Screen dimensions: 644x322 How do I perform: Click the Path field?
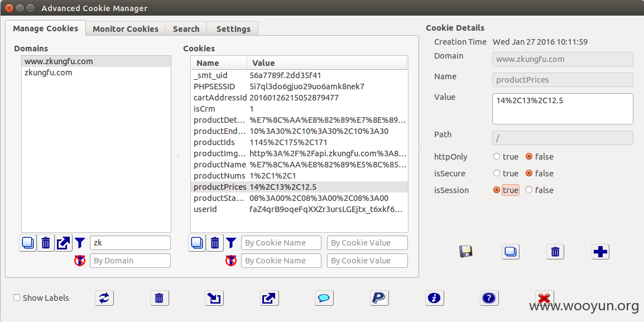[563, 138]
